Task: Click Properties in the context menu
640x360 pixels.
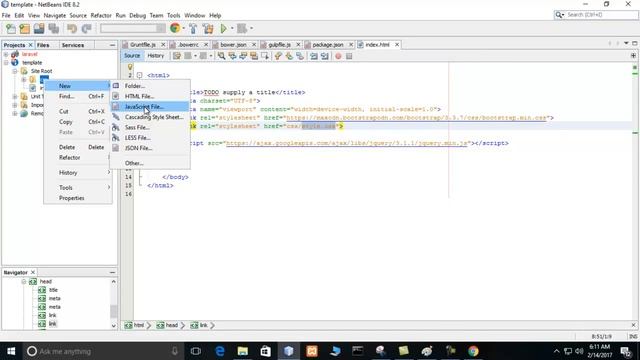Action: (78, 198)
